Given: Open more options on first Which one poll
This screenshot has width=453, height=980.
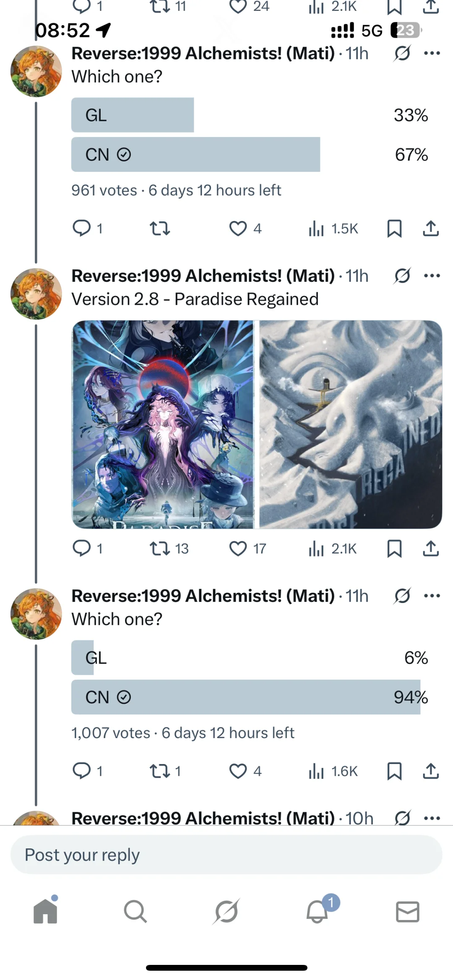Looking at the screenshot, I should (x=432, y=53).
